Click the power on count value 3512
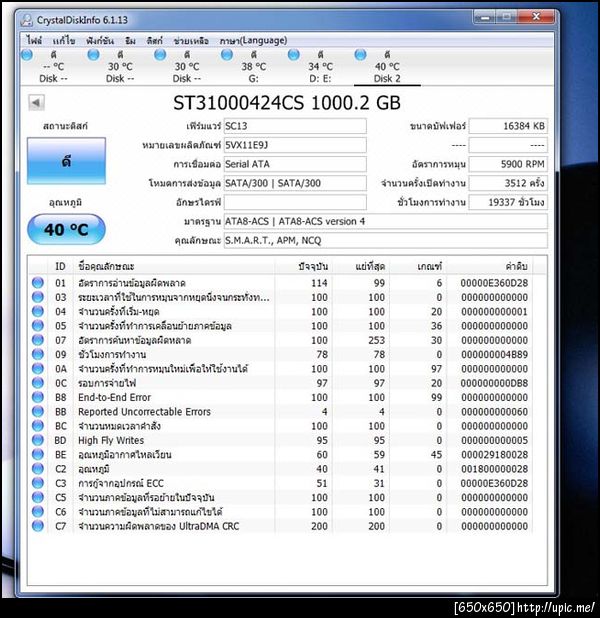The height and width of the screenshot is (618, 600). tap(508, 183)
